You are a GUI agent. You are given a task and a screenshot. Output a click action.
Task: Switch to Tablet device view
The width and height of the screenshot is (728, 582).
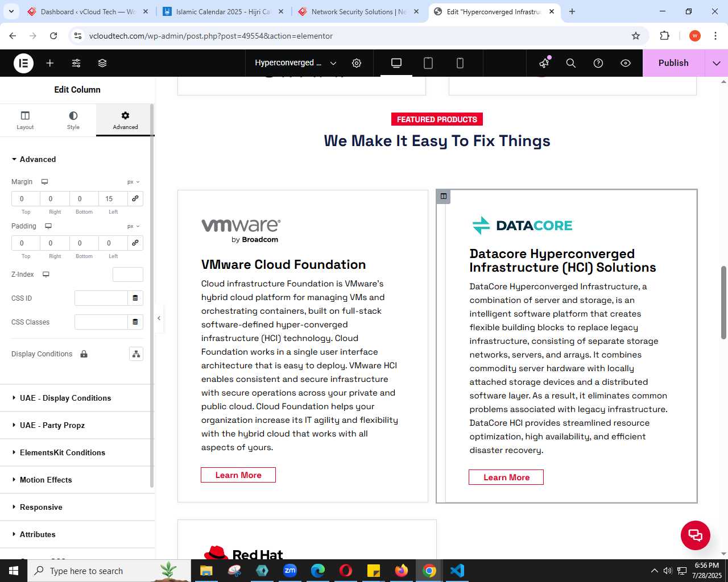point(428,63)
